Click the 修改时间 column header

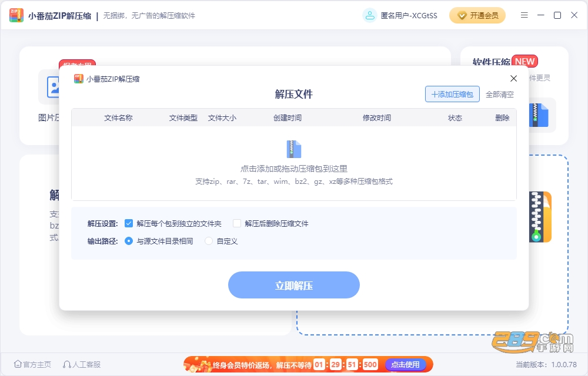(x=376, y=117)
